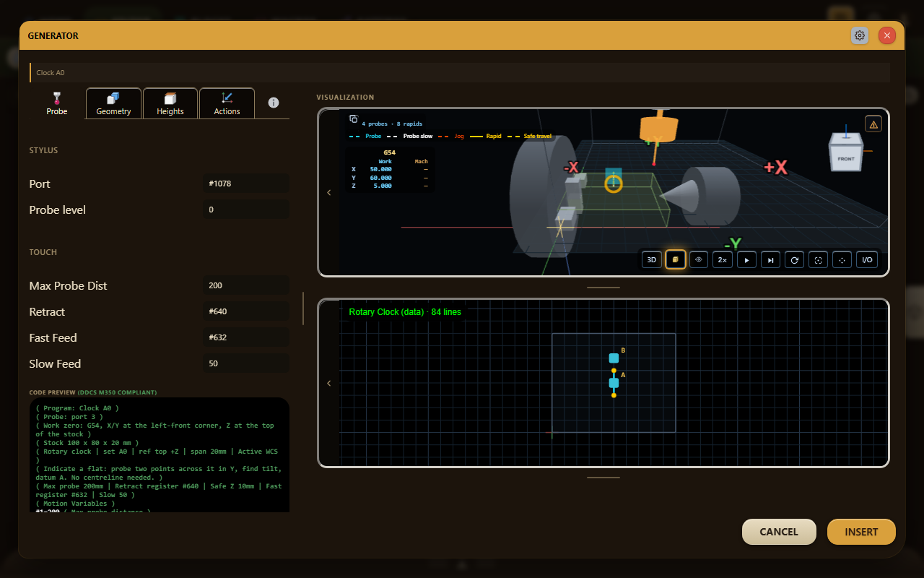Set the Max Probe Dist field

247,285
